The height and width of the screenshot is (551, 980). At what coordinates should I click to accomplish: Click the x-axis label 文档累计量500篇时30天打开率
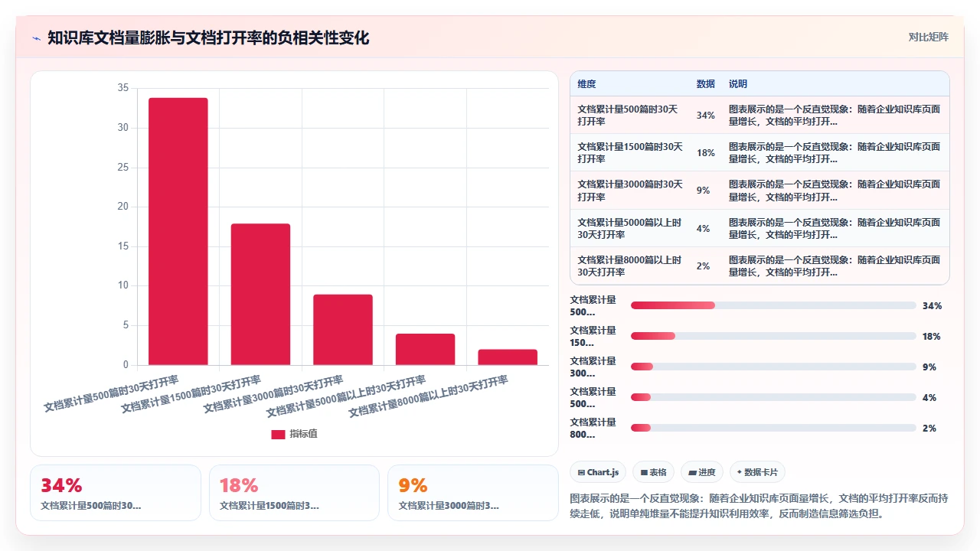pyautogui.click(x=112, y=393)
